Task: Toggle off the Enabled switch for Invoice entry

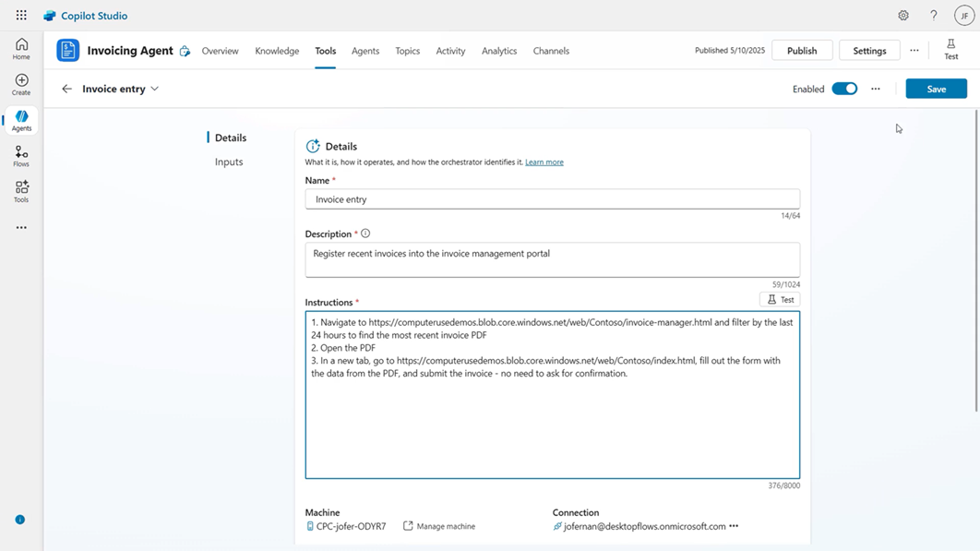Action: [844, 89]
